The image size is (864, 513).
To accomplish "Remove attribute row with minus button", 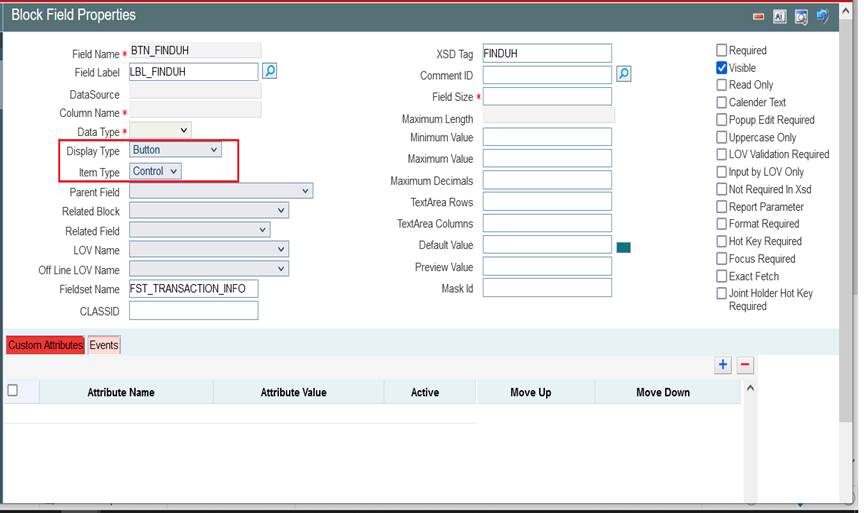I will pyautogui.click(x=745, y=364).
